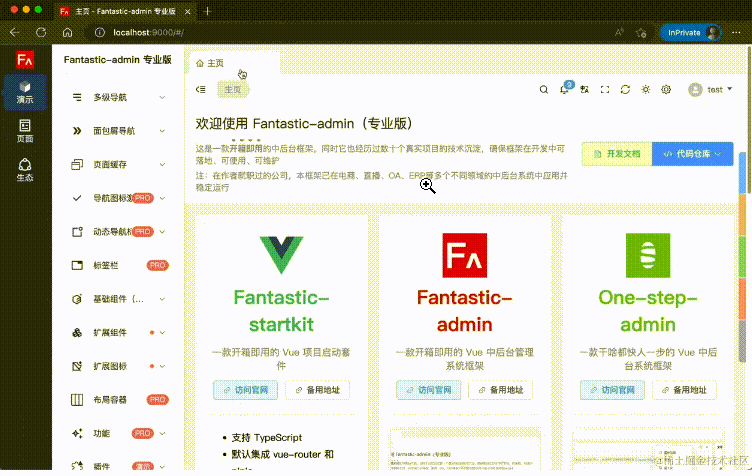Toggle fullscreen mode icon
Viewport: 752px width, 476px height.
pyautogui.click(x=605, y=90)
